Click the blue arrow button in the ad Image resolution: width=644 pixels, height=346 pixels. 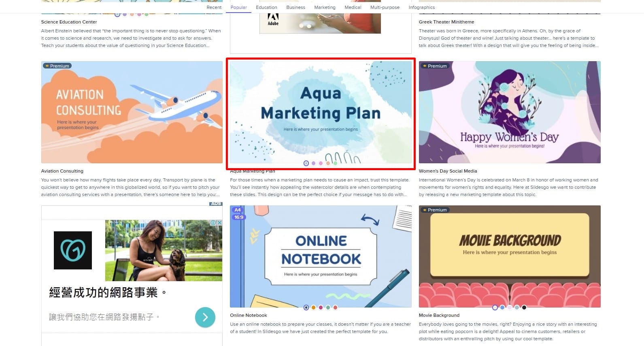[x=205, y=317]
